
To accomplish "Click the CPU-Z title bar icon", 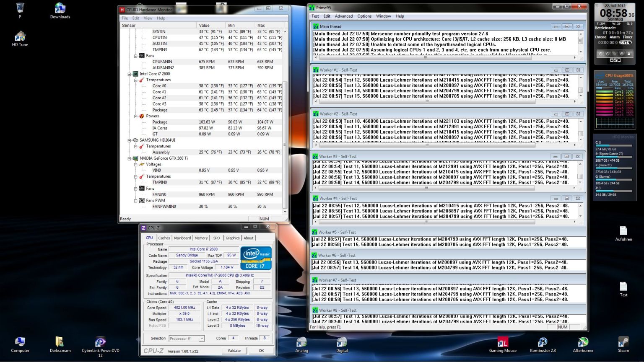I will pos(143,228).
